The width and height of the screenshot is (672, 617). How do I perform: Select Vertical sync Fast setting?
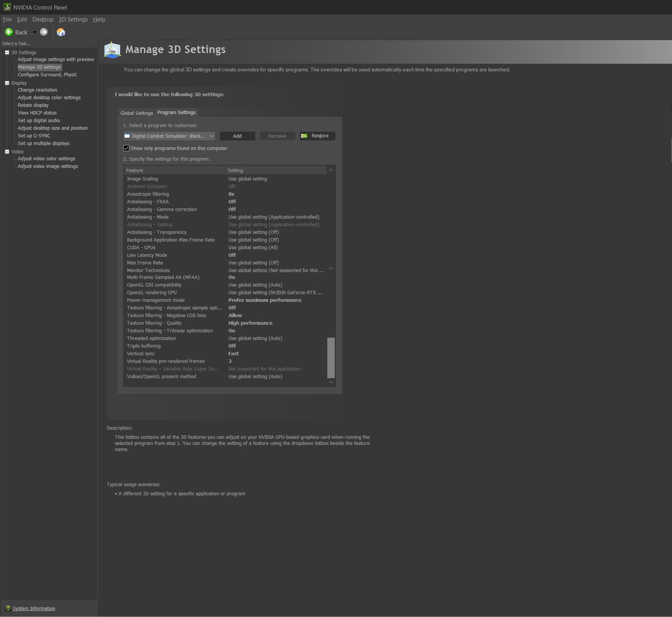pyautogui.click(x=234, y=354)
